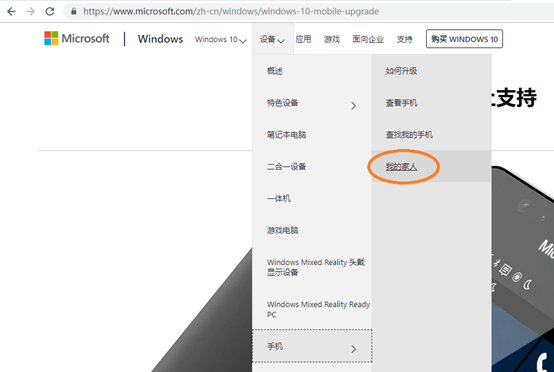Open the 游戏 nav item
Screen dimensions: 554x372
click(x=332, y=39)
